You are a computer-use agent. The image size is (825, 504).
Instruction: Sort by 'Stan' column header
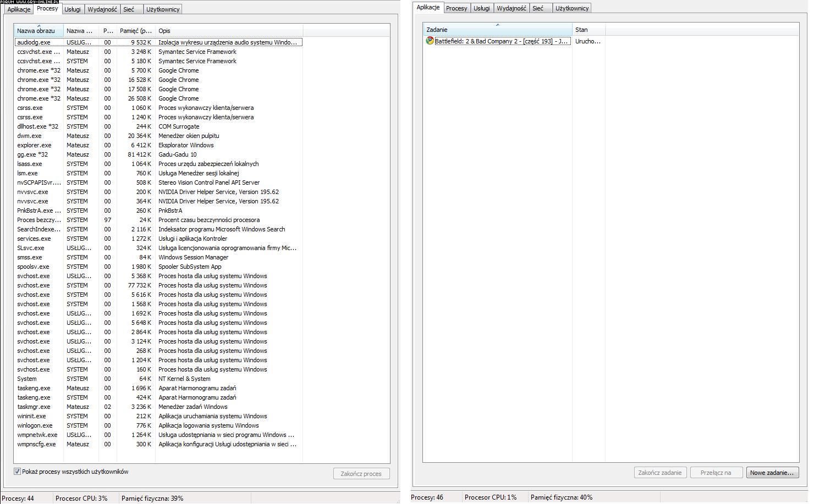(x=588, y=30)
